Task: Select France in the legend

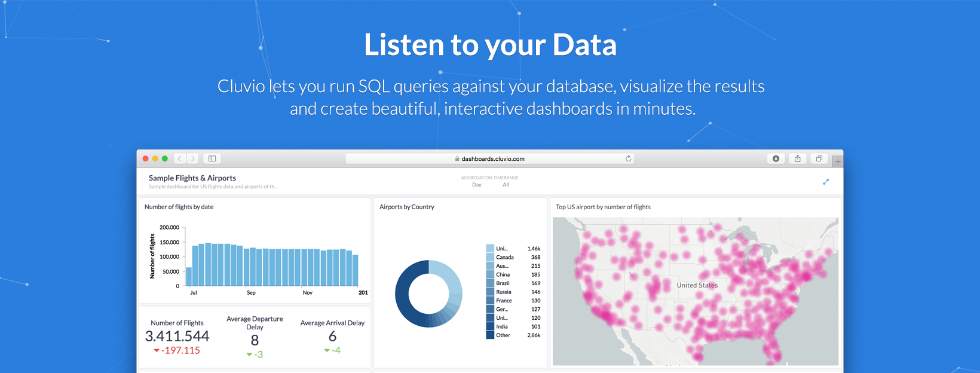Action: [x=504, y=301]
